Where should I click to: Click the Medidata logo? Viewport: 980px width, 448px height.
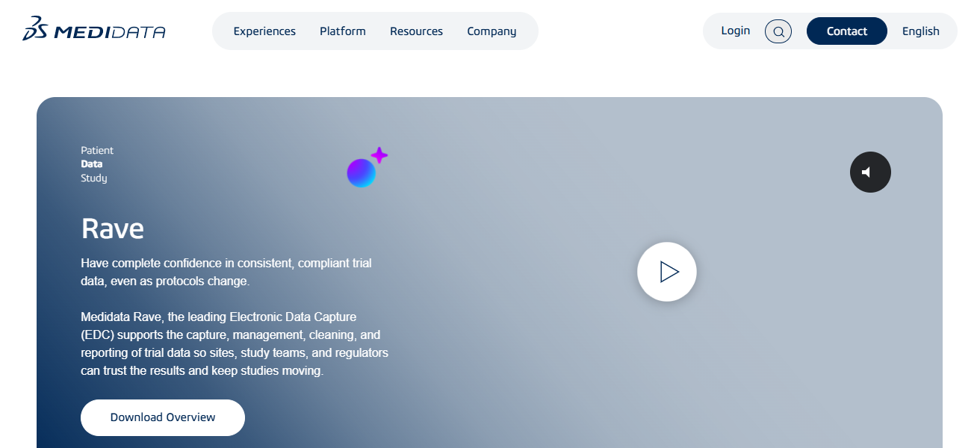pyautogui.click(x=94, y=29)
